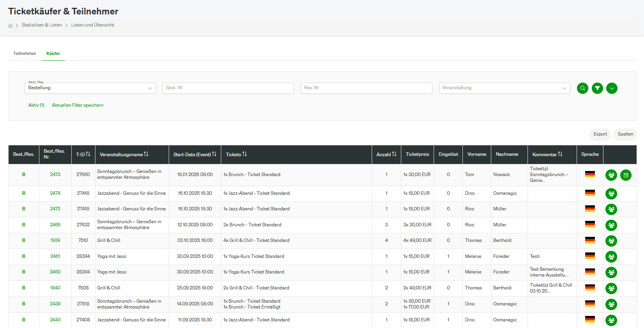Click Aktuellen Filter speichern link

coord(78,105)
